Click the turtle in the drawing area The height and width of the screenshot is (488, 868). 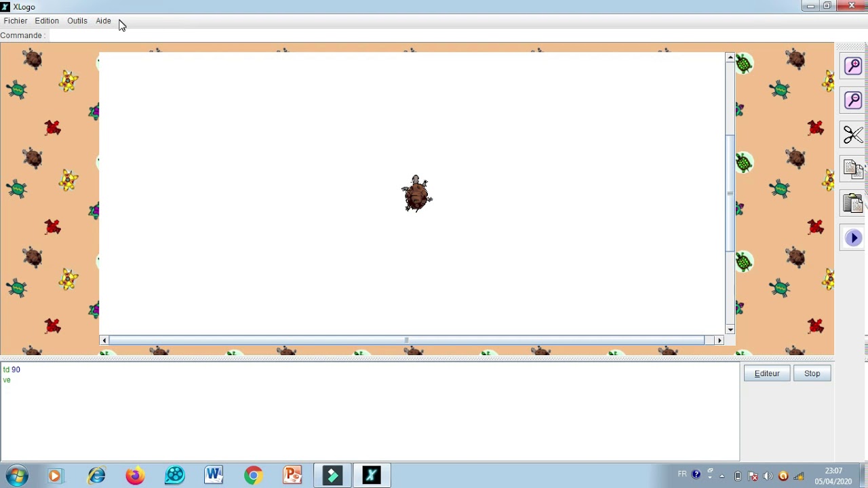pos(416,194)
